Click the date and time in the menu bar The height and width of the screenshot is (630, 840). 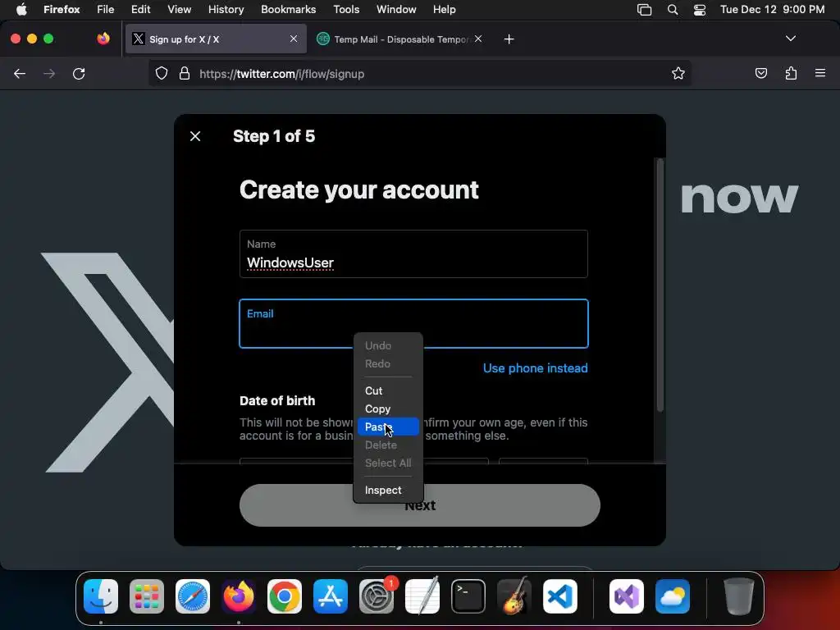coord(772,10)
